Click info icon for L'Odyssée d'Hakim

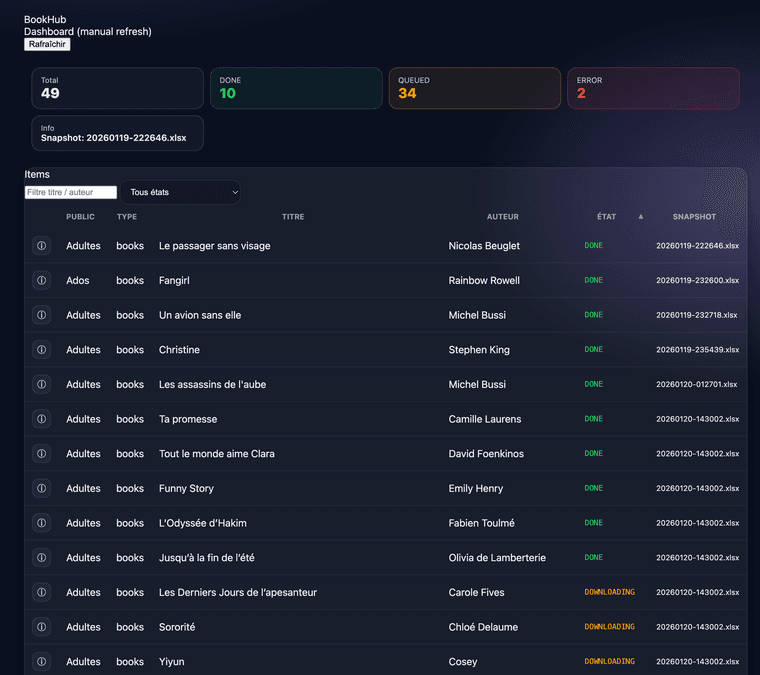(x=41, y=523)
